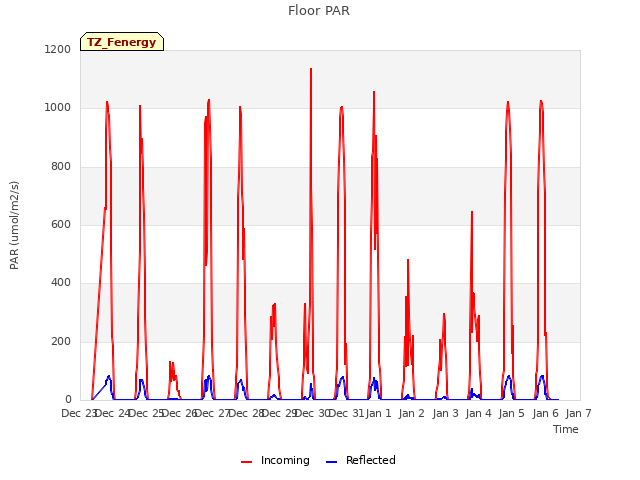Click the blue Reflected legend swatch
Viewport: 640px width, 480px height.
(331, 462)
